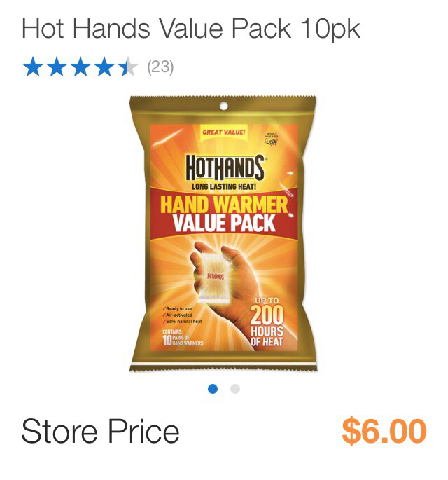This screenshot has width=448, height=480.
Task: Click the Great Value yellow badge on package
Action: (224, 132)
